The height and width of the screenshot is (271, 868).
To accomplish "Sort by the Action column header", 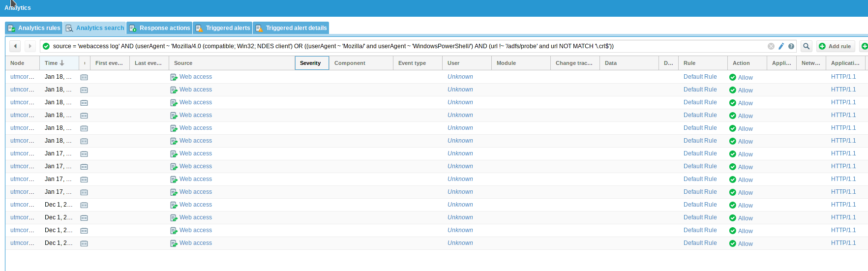I will coord(747,63).
